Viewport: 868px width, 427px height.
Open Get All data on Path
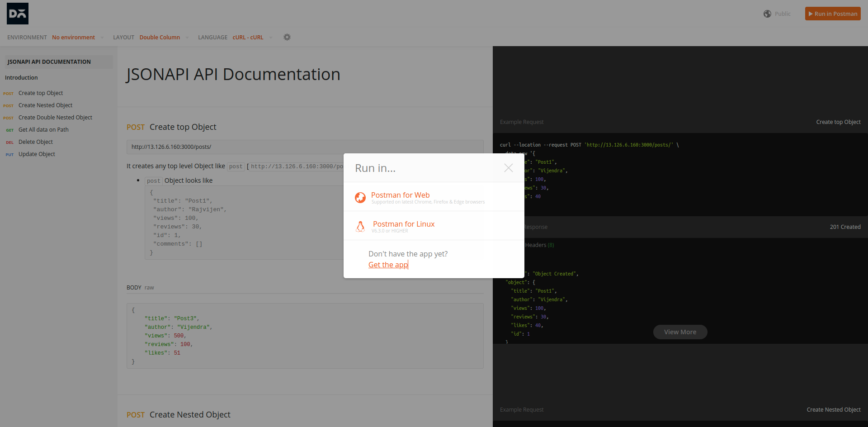point(43,130)
